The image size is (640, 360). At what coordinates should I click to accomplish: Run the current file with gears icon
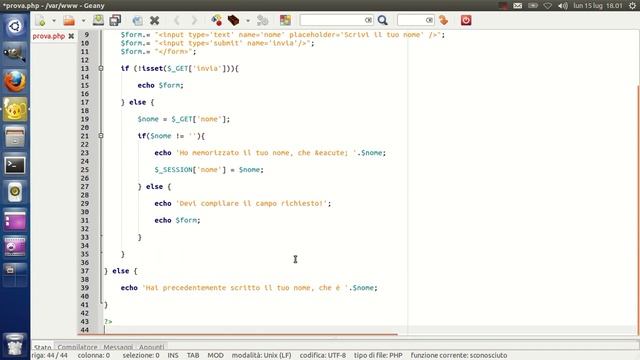262,20
